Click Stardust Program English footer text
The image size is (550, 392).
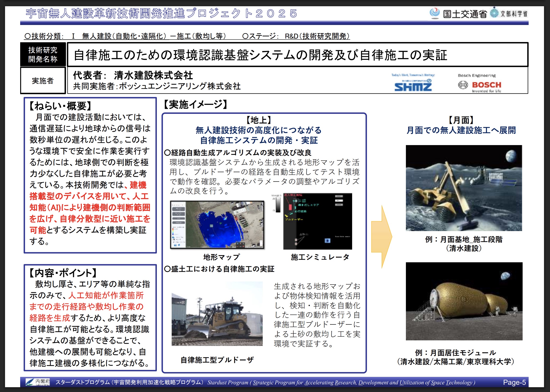[341, 382]
